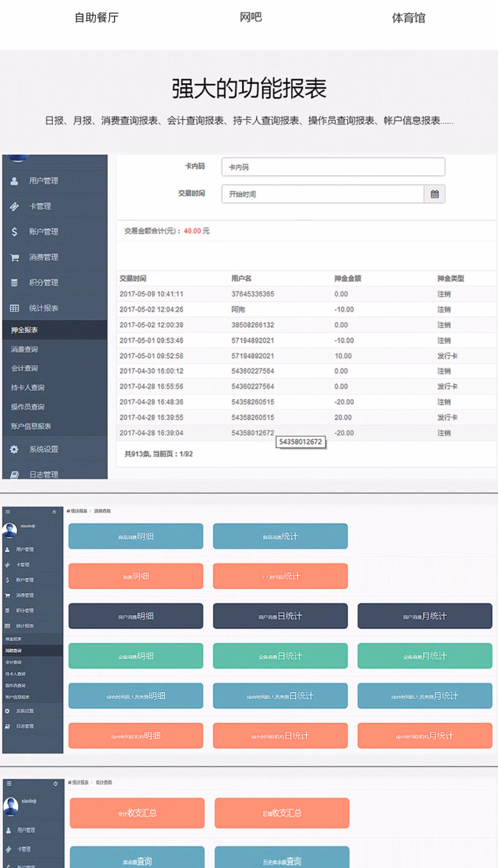Click the 卡内码 input field

tap(333, 167)
